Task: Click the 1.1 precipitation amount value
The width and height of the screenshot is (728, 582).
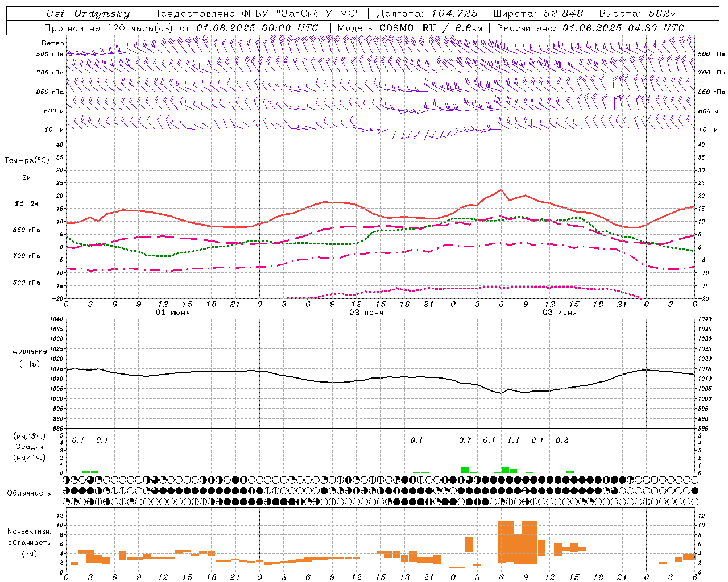Action: click(514, 440)
